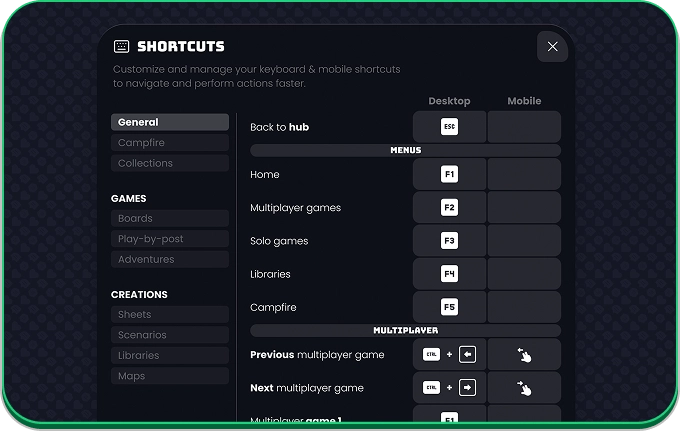The height and width of the screenshot is (431, 680).
Task: Click the ESC key icon for Back to hub
Action: pos(449,127)
